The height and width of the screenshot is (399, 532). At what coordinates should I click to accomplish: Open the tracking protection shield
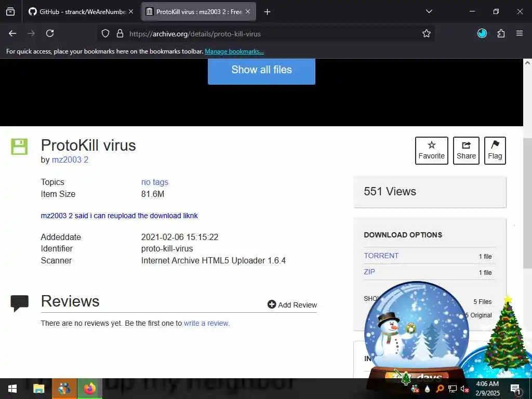[105, 34]
